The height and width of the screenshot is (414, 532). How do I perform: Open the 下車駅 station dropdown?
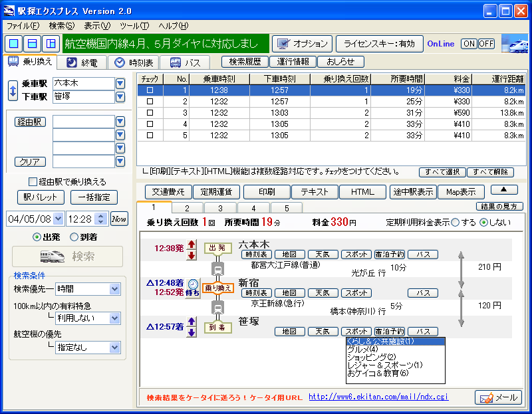coord(120,97)
